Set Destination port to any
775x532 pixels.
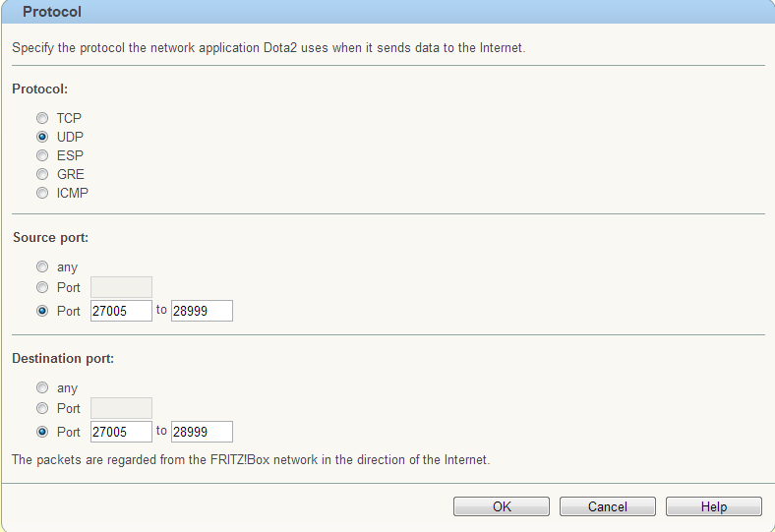point(42,388)
